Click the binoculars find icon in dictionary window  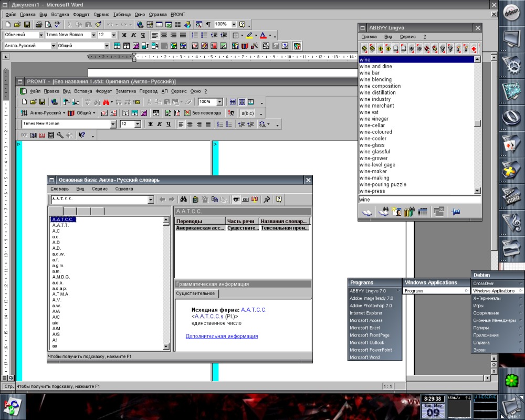[183, 199]
